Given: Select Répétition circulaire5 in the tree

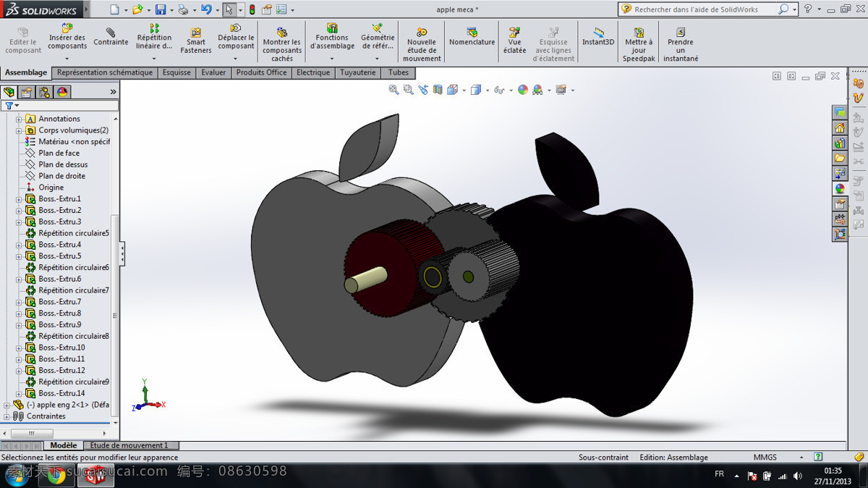Looking at the screenshot, I should pyautogui.click(x=67, y=233).
